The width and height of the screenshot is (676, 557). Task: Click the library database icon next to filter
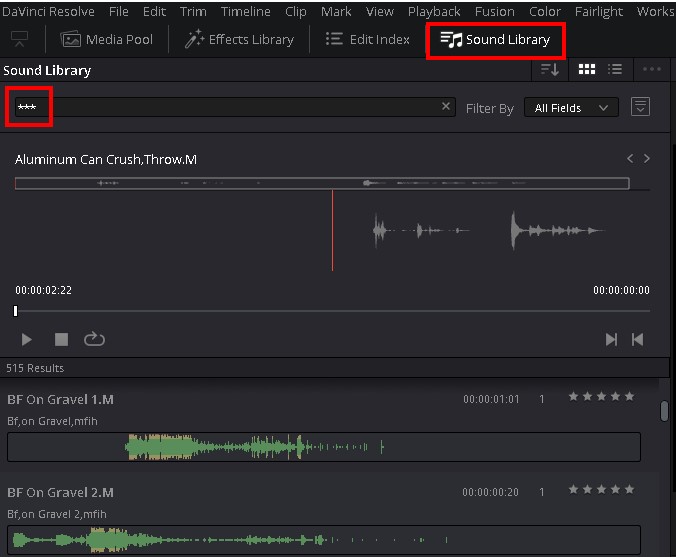pos(640,106)
